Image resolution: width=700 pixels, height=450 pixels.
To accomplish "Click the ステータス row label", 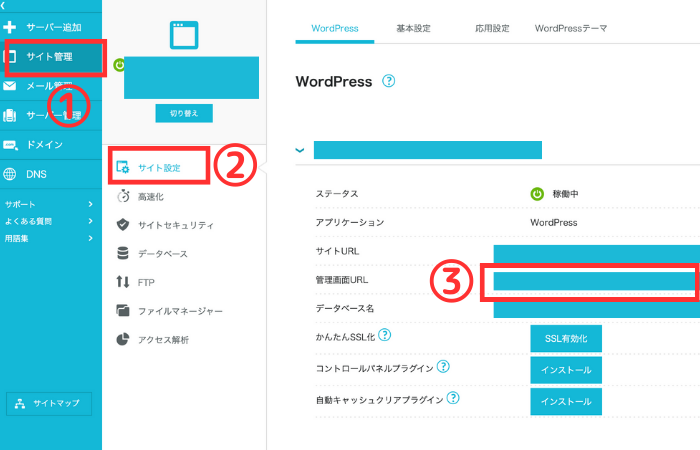I will click(337, 194).
